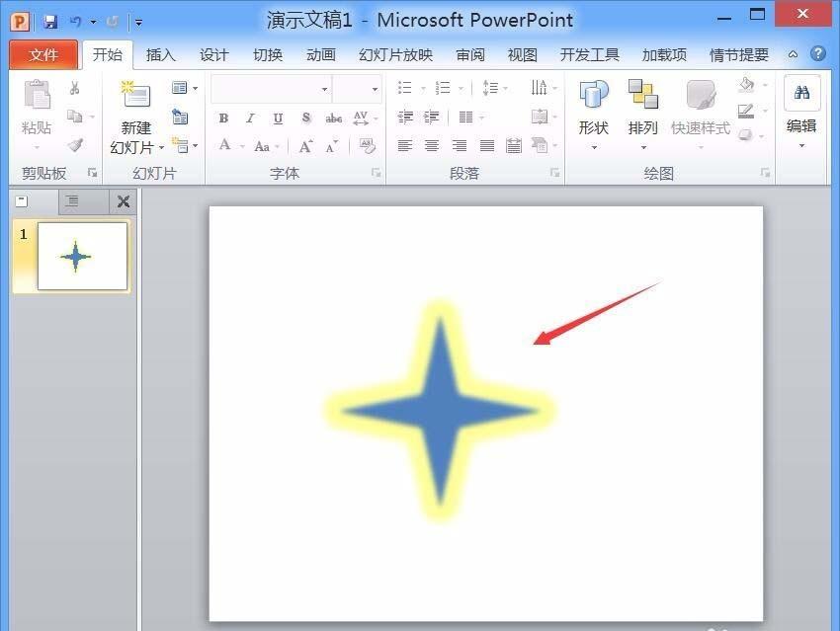This screenshot has width=840, height=631.
Task: Toggle Underline formatting
Action: (278, 118)
